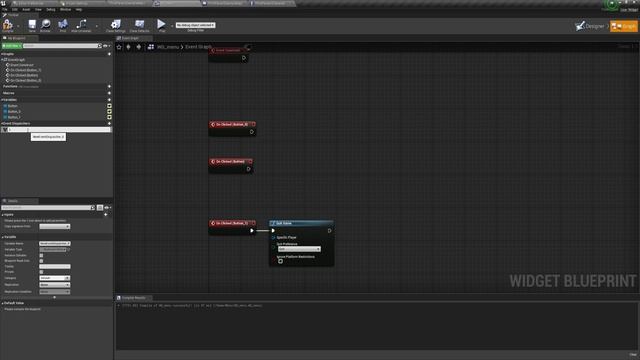The image size is (640, 360).
Task: Open the Edit menu
Action: click(x=15, y=9)
